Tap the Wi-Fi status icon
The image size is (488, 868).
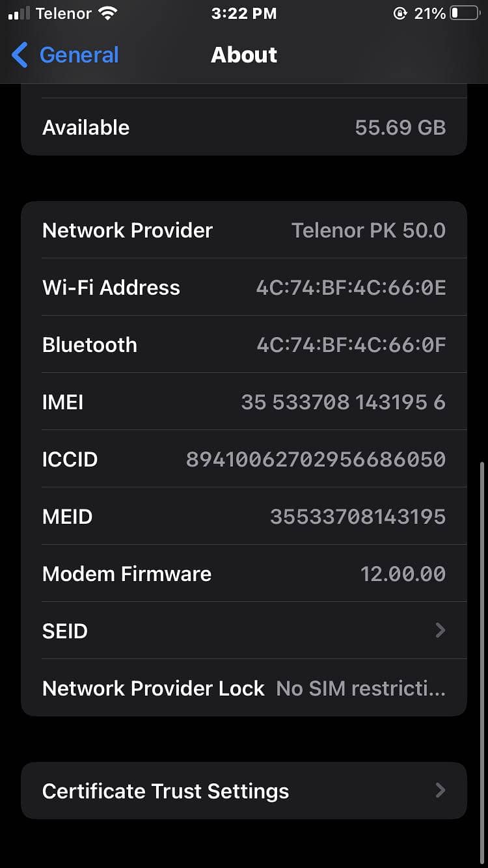coord(107,13)
